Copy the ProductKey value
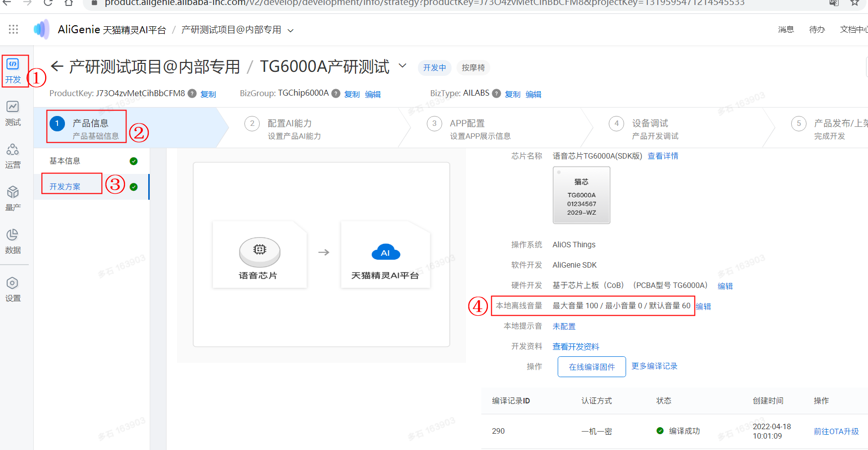868x450 pixels. [x=208, y=94]
